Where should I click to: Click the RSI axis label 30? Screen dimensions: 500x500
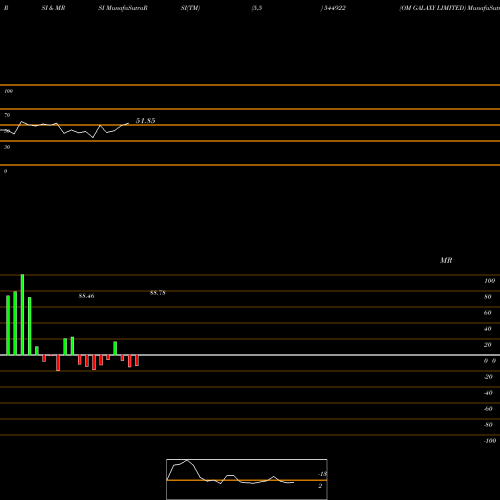click(x=7, y=147)
